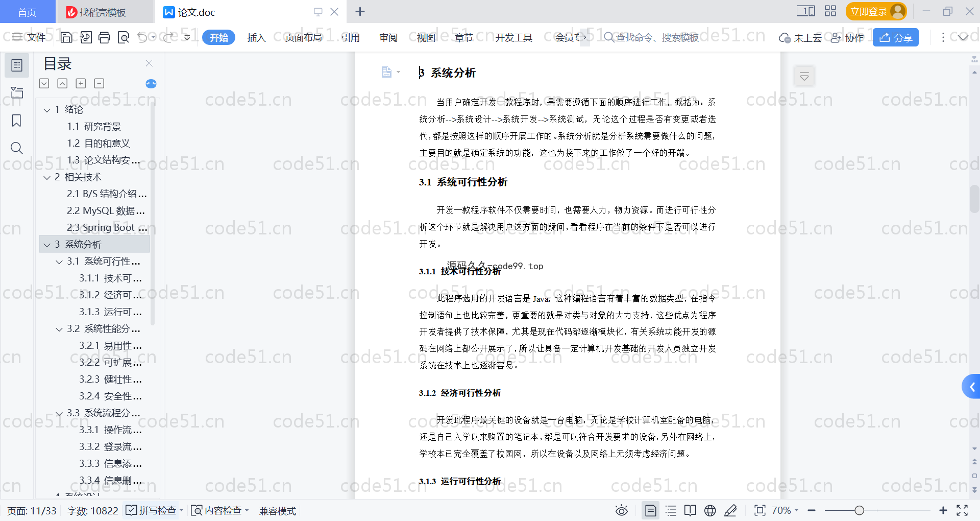Click the zoom in plus button
The width and height of the screenshot is (980, 521).
[943, 510]
